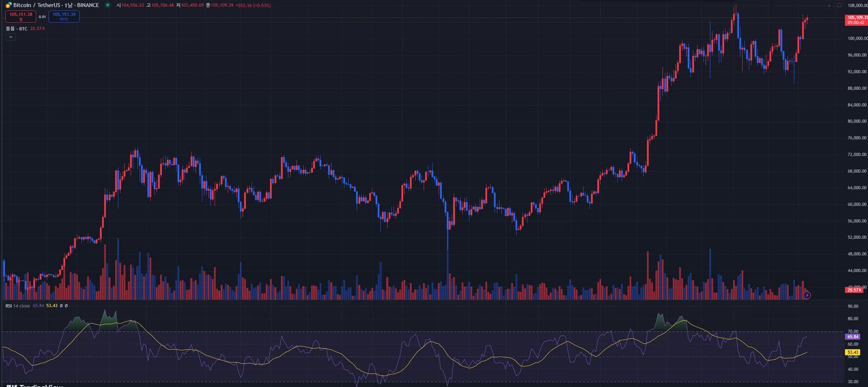Click the 90.00 RSI axis label
Viewport: 868px width, 387px height.
[x=853, y=306]
